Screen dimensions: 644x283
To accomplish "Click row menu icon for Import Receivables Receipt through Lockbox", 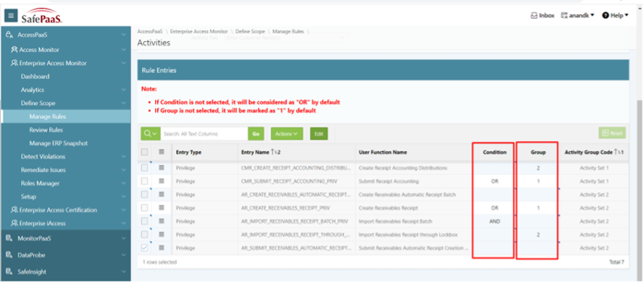I will (162, 235).
